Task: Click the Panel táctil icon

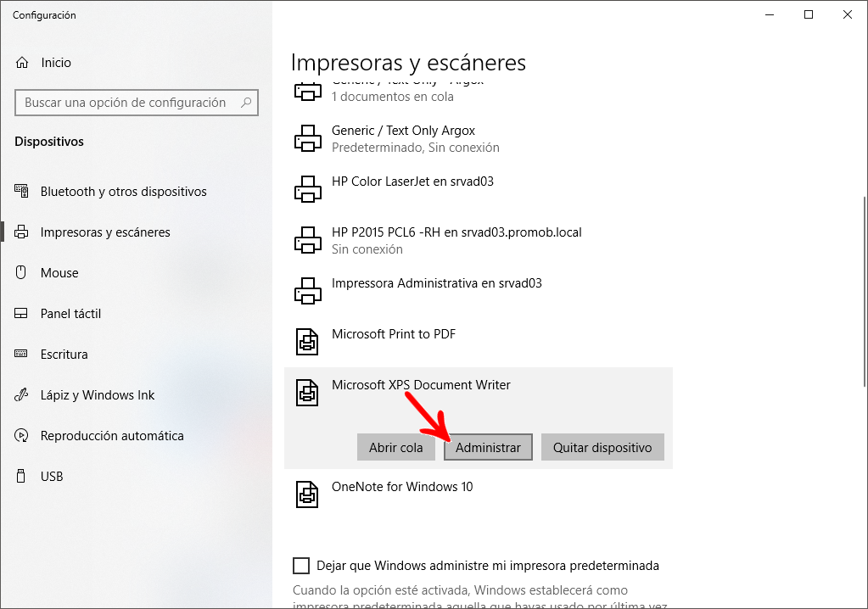Action: pos(21,314)
